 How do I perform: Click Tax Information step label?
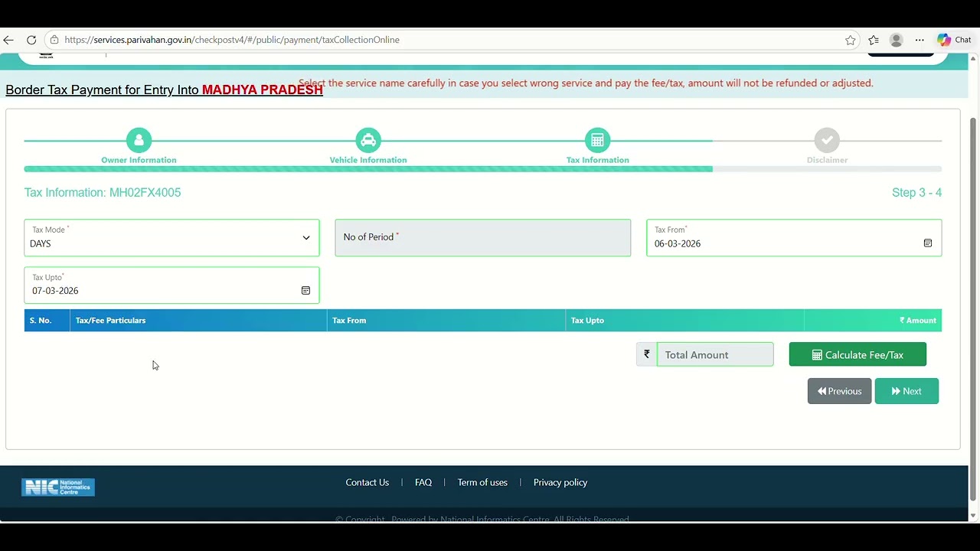598,160
